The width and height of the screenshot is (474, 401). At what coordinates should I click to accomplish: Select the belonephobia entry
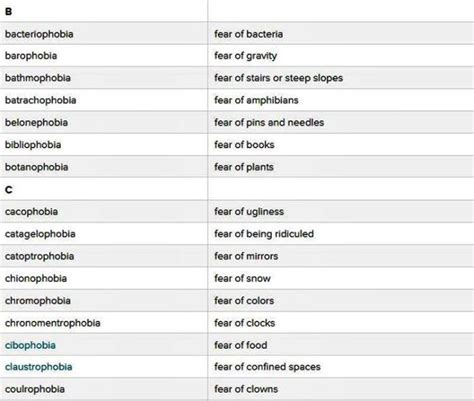tap(36, 123)
